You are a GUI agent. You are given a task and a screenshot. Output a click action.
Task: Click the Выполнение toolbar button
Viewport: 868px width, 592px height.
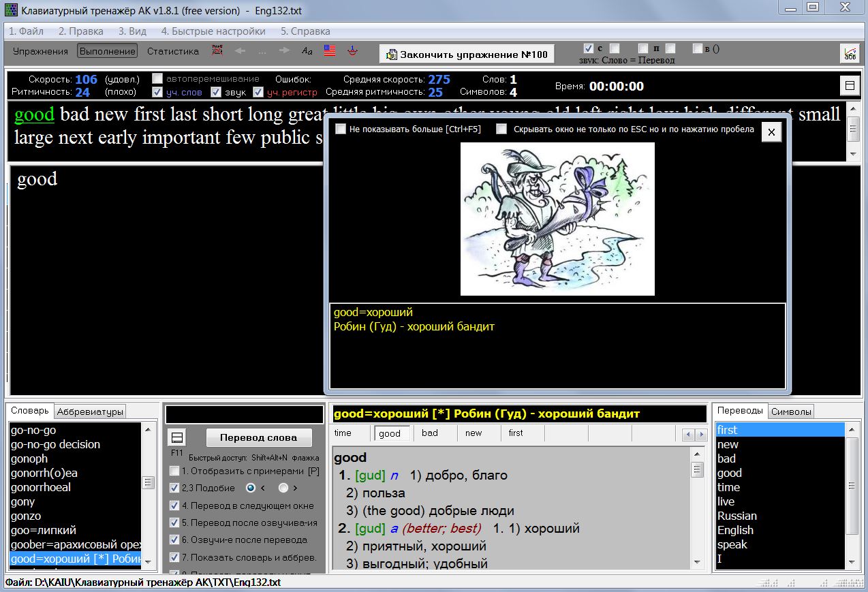point(107,51)
